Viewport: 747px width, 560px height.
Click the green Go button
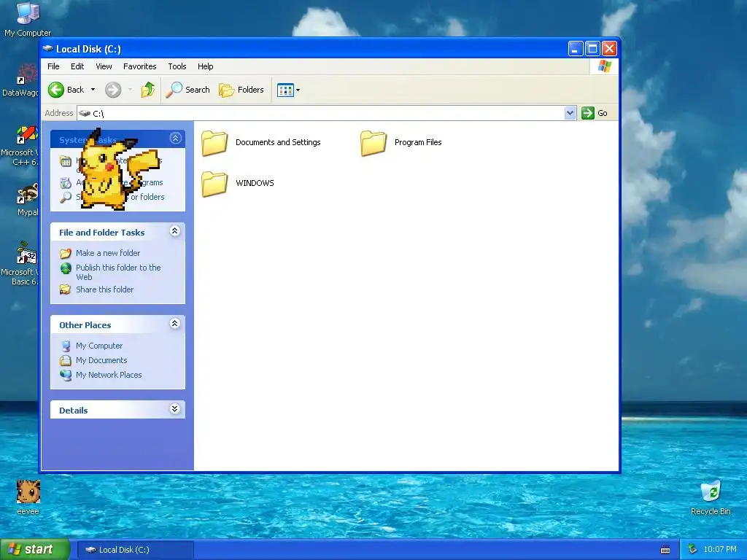(595, 113)
